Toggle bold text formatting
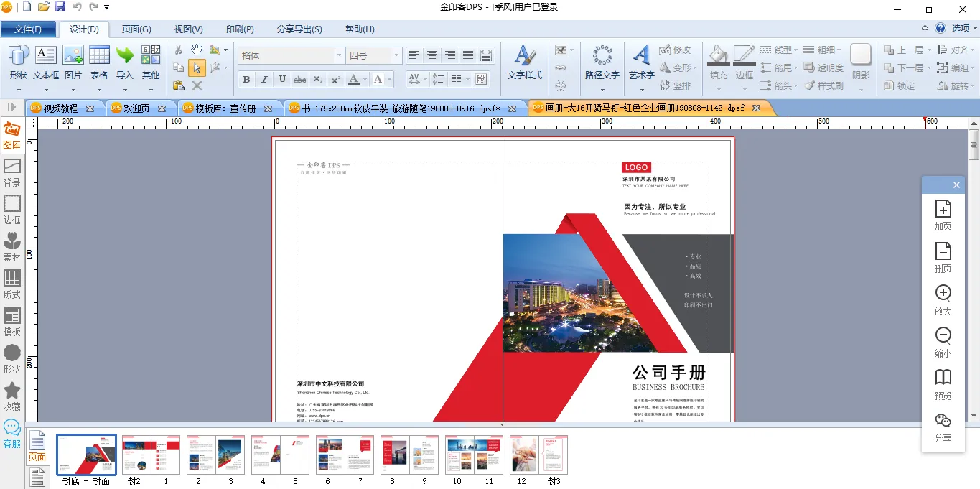 click(x=246, y=80)
